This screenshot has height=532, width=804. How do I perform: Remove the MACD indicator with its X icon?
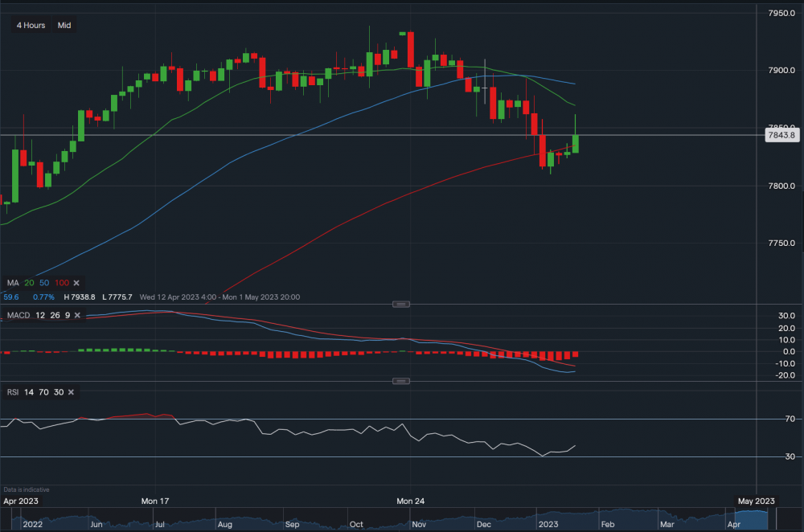coord(77,315)
